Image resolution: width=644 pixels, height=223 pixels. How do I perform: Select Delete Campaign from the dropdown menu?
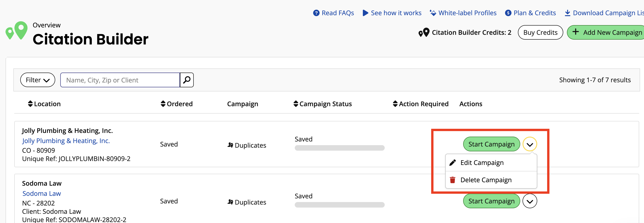(x=491, y=180)
